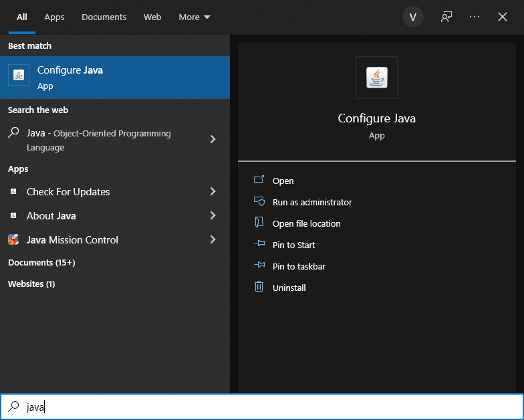This screenshot has height=420, width=524.
Task: Select About Java app result
Action: pos(115,215)
